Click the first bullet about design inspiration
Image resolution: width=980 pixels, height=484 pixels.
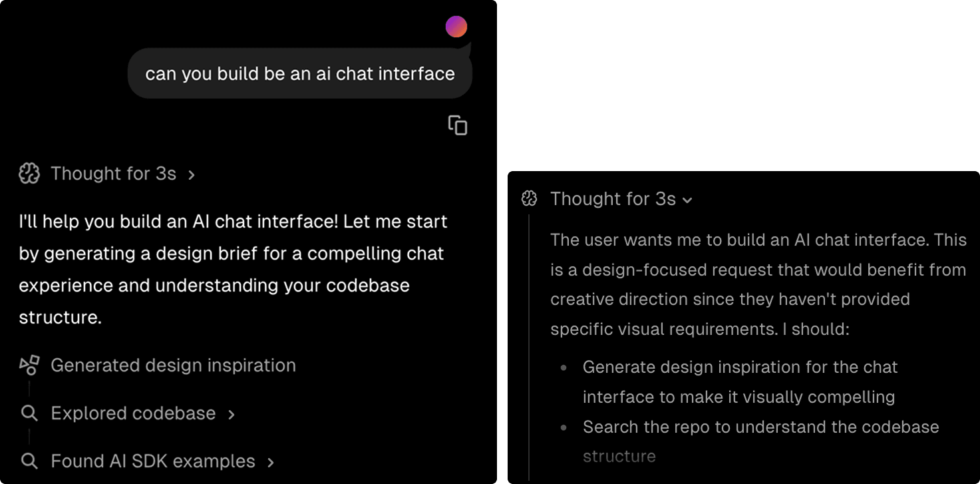click(740, 381)
